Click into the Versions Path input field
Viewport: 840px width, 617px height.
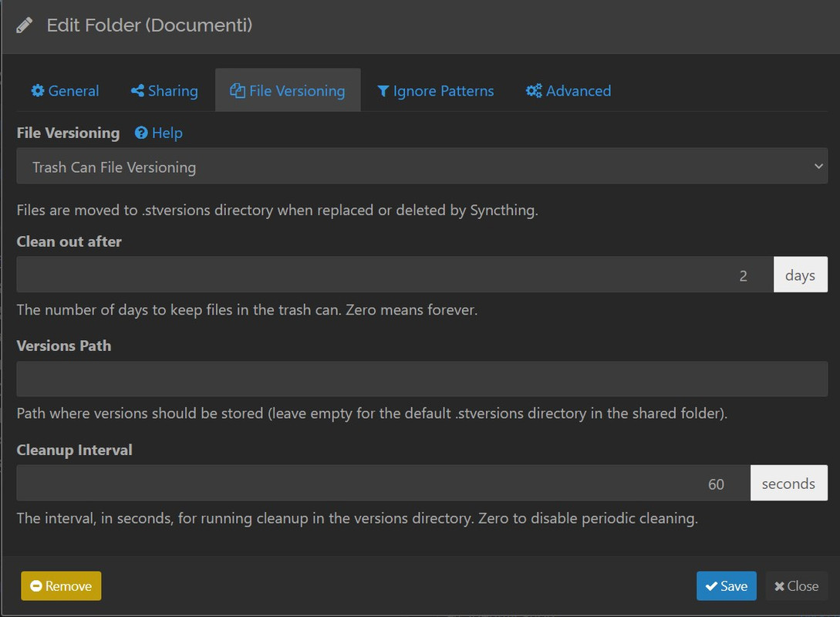(x=421, y=379)
